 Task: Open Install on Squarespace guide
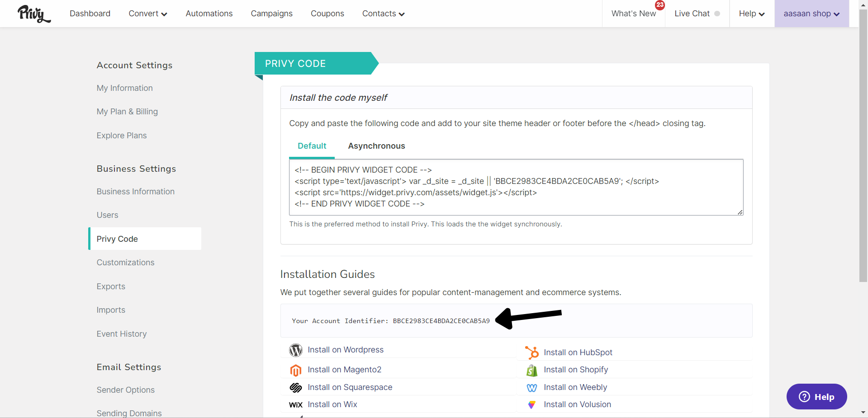coord(350,387)
